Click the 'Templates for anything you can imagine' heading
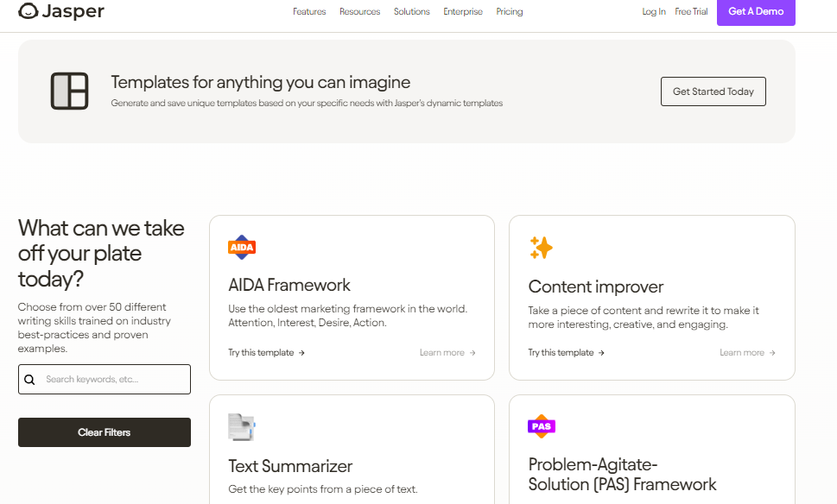This screenshot has width=837, height=504. tap(261, 82)
